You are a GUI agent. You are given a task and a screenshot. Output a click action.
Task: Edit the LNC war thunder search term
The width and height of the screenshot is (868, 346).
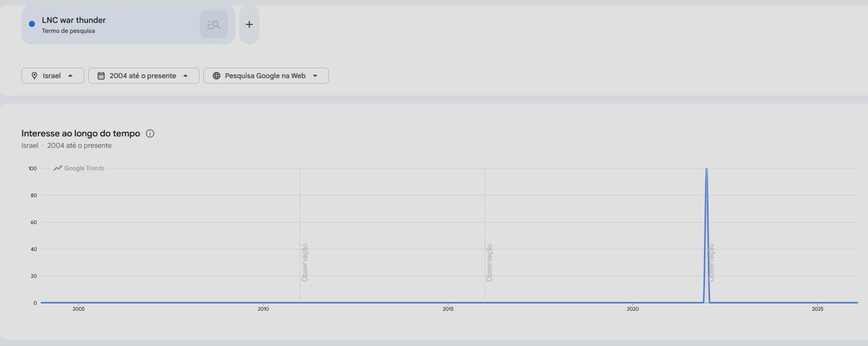pos(128,25)
